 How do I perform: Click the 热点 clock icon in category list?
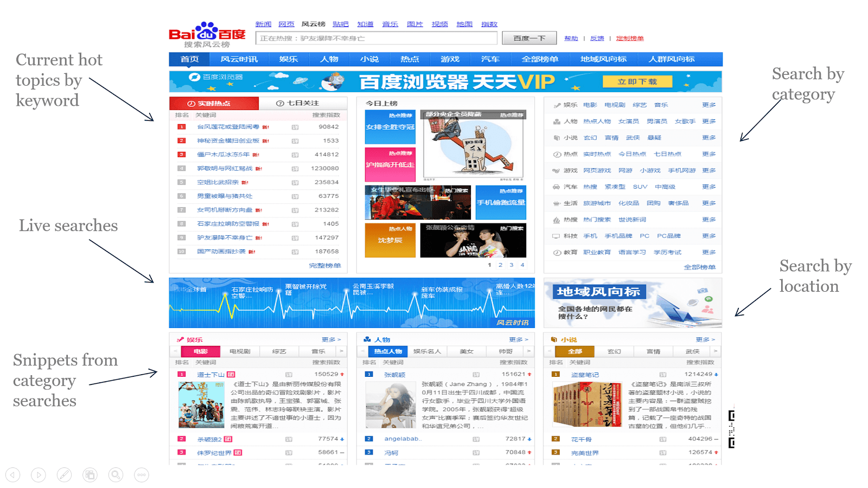[557, 154]
